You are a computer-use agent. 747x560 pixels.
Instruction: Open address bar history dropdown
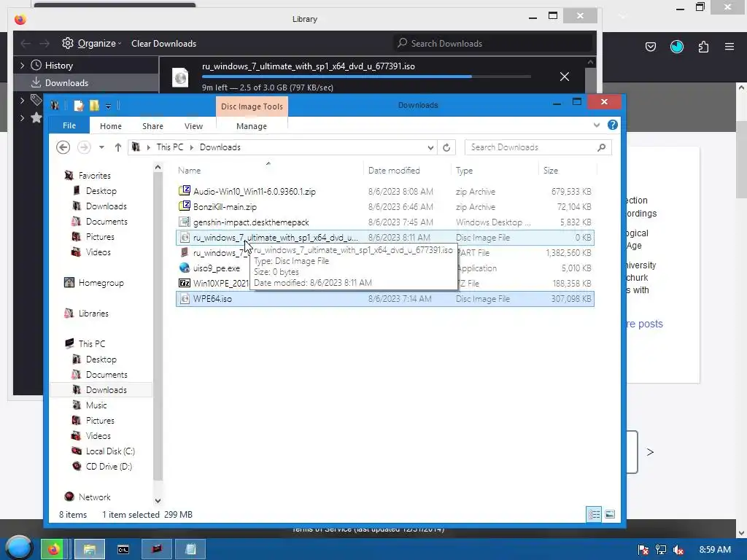click(430, 147)
